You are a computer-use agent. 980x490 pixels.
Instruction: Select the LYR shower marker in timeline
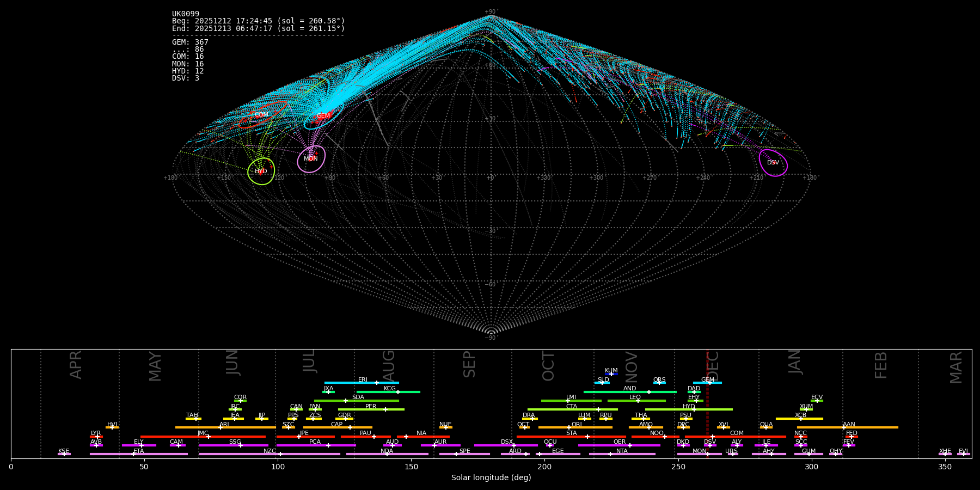click(96, 436)
